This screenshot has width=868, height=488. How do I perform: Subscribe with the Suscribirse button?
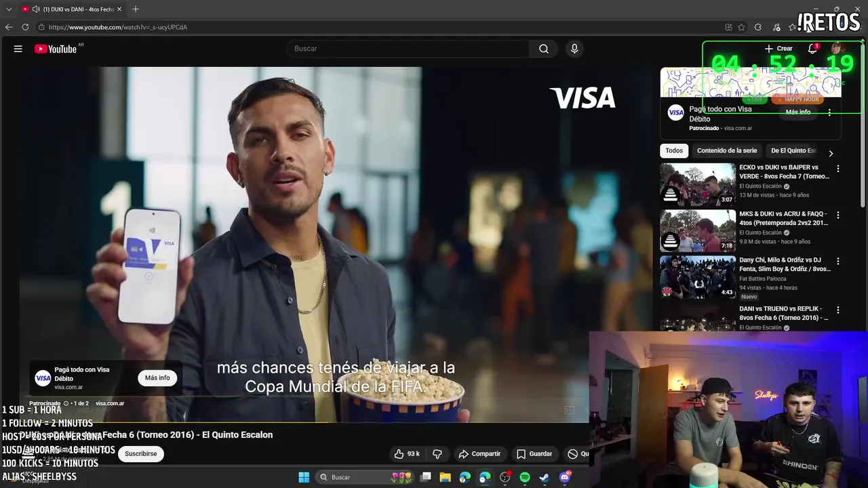tap(140, 454)
